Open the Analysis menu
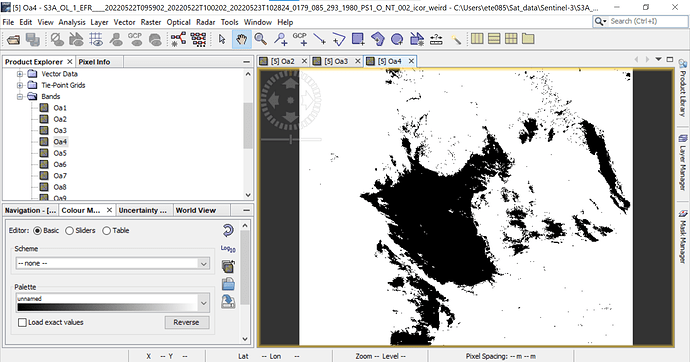Image resolution: width=690 pixels, height=362 pixels. [72, 22]
